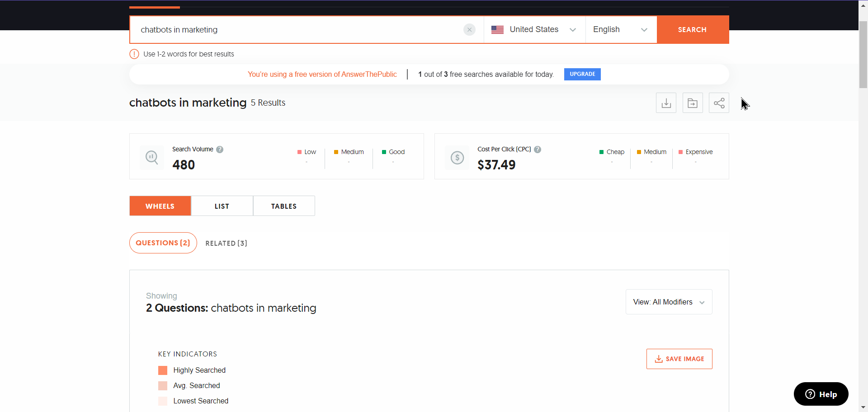Open the United States country dropdown

point(534,30)
